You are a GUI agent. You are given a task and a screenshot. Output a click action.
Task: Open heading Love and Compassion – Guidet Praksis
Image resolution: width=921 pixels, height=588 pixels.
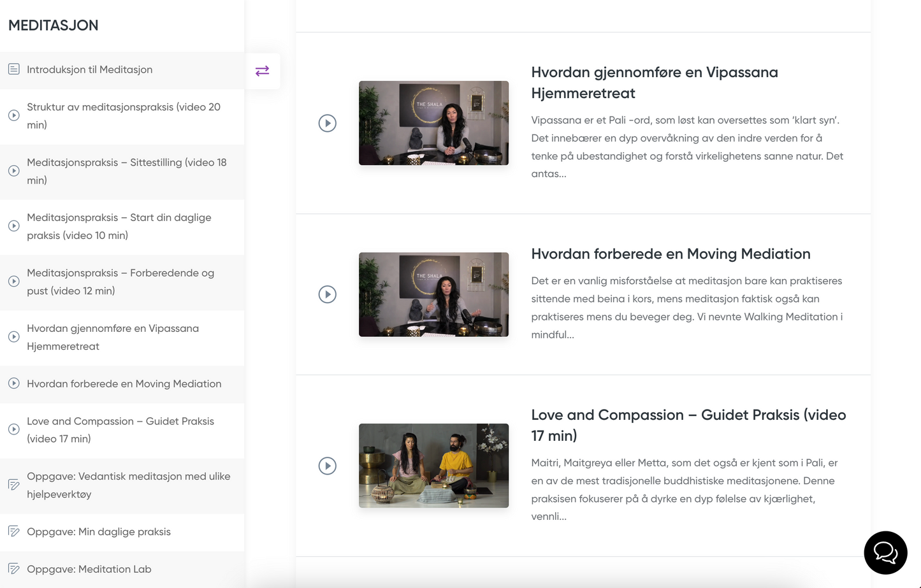click(x=688, y=425)
